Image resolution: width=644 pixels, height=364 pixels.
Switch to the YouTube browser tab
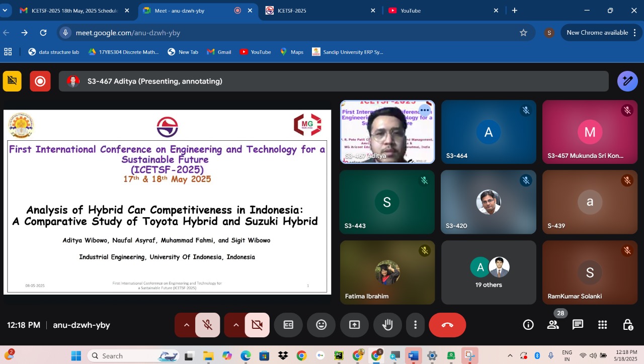pyautogui.click(x=438, y=11)
